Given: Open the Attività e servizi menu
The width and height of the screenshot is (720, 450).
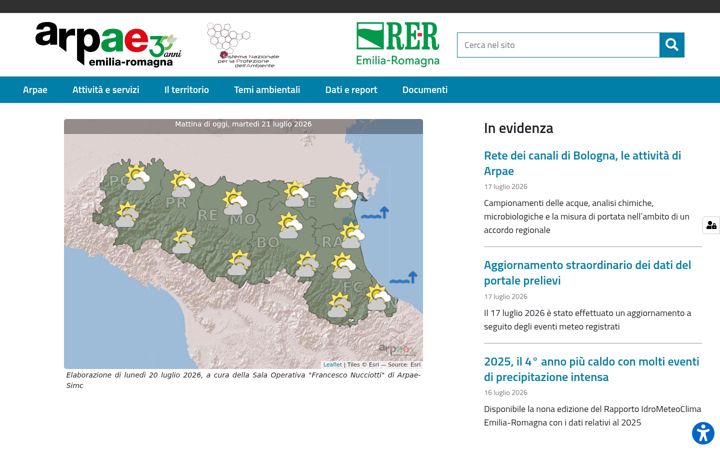Looking at the screenshot, I should point(106,90).
